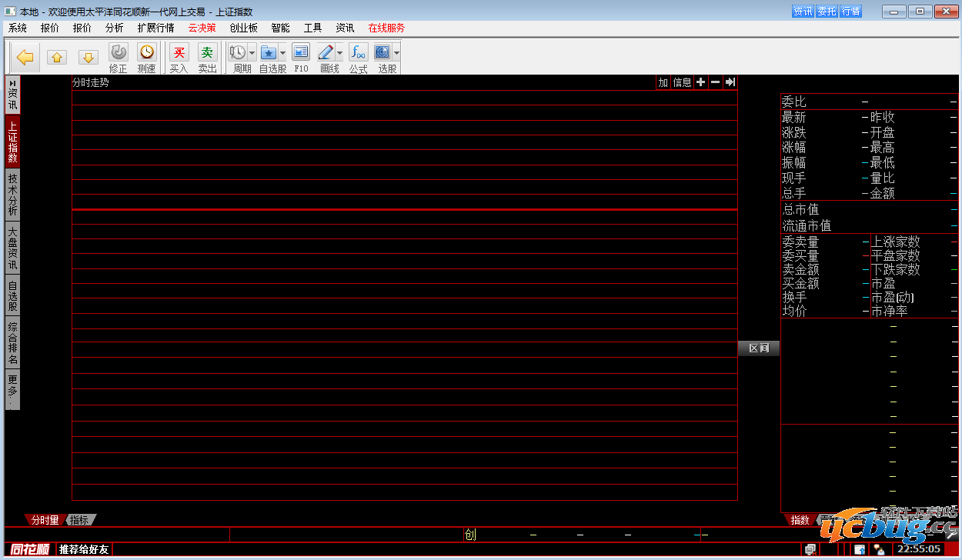Select the 画线 (draw line) pencil icon
This screenshot has height=560, width=962.
coord(326,52)
